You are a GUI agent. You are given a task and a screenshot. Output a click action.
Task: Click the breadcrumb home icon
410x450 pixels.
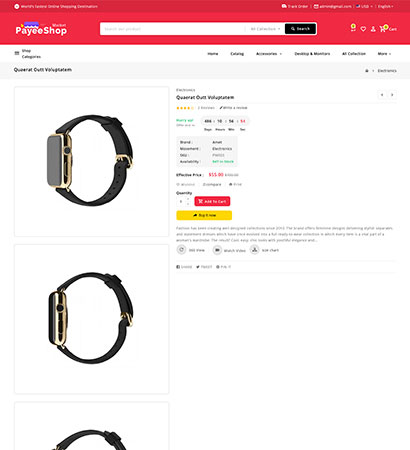[x=367, y=71]
